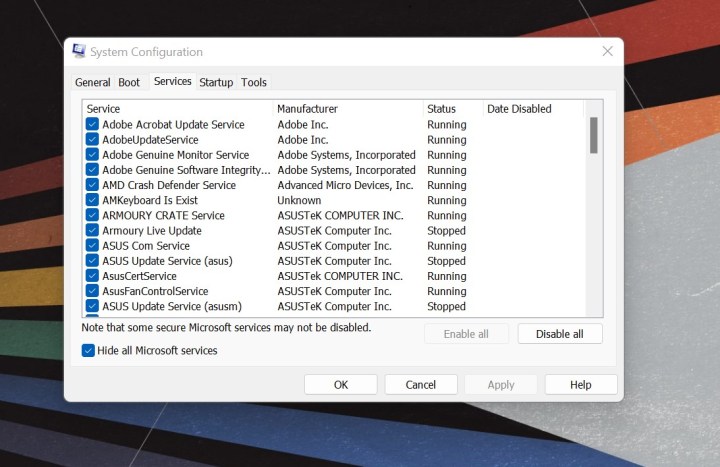The height and width of the screenshot is (467, 720).
Task: Click 'Advanced Micro Devices, Inc.' manufacturer cell
Action: (345, 185)
